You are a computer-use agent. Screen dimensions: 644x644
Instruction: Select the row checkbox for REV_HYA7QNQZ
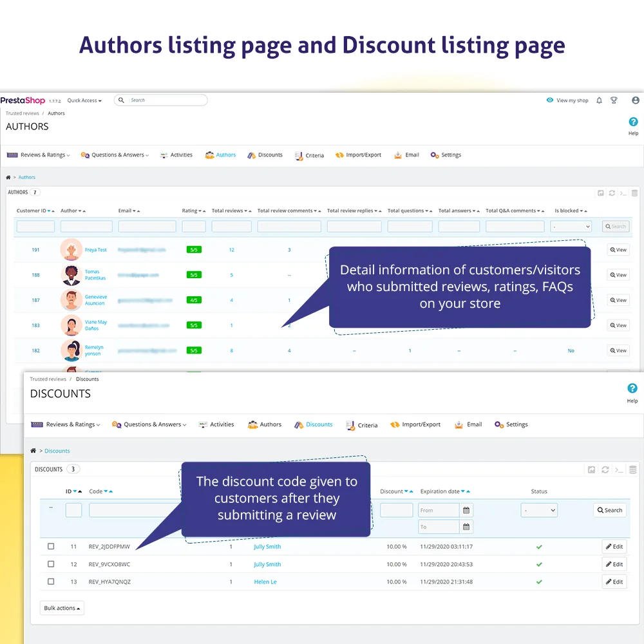(51, 582)
